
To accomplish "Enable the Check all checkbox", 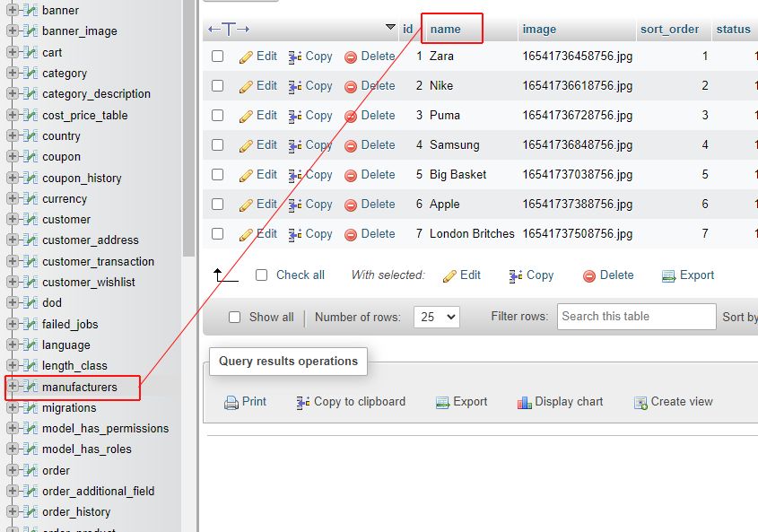I will (262, 275).
